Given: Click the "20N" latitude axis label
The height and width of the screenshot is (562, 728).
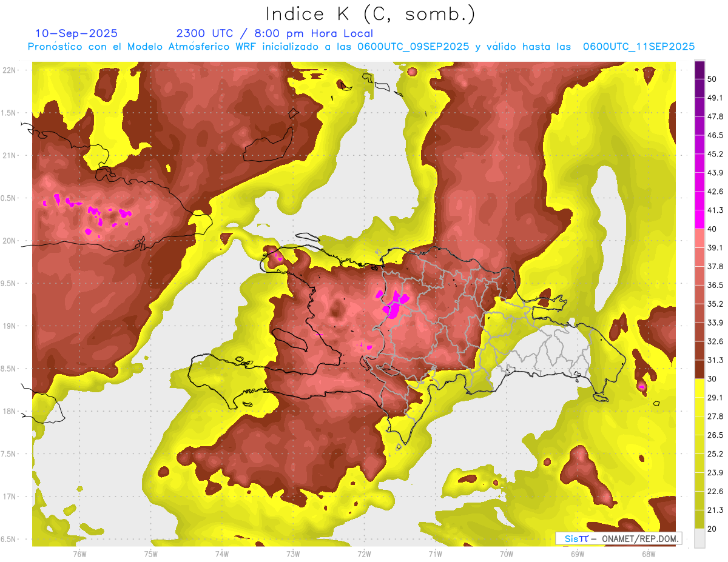Looking at the screenshot, I should tap(9, 241).
